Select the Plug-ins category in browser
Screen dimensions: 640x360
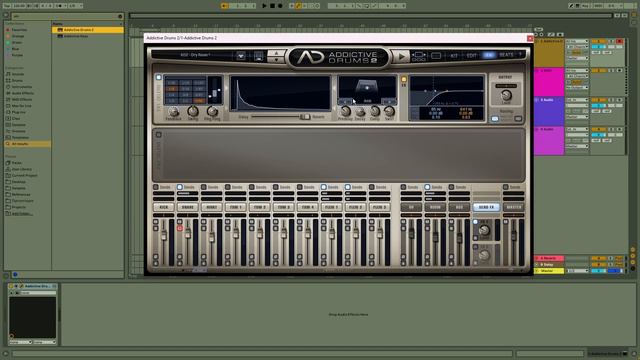coord(19,112)
